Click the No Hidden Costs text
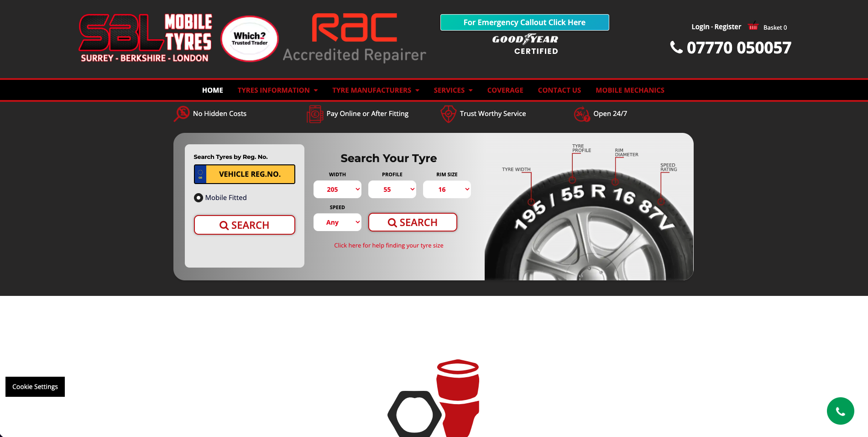Screen dimensions: 868x437 (220, 114)
